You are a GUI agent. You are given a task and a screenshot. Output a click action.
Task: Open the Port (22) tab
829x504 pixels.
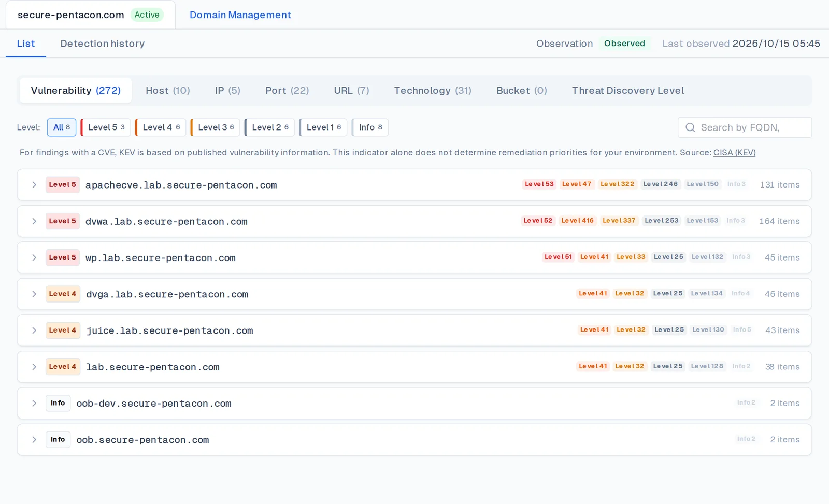pyautogui.click(x=287, y=90)
